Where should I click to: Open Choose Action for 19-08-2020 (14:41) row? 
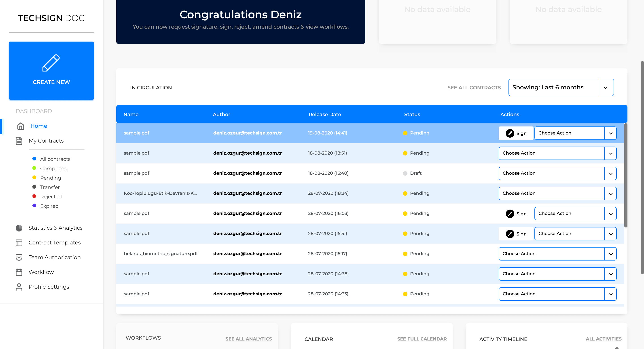pos(575,133)
